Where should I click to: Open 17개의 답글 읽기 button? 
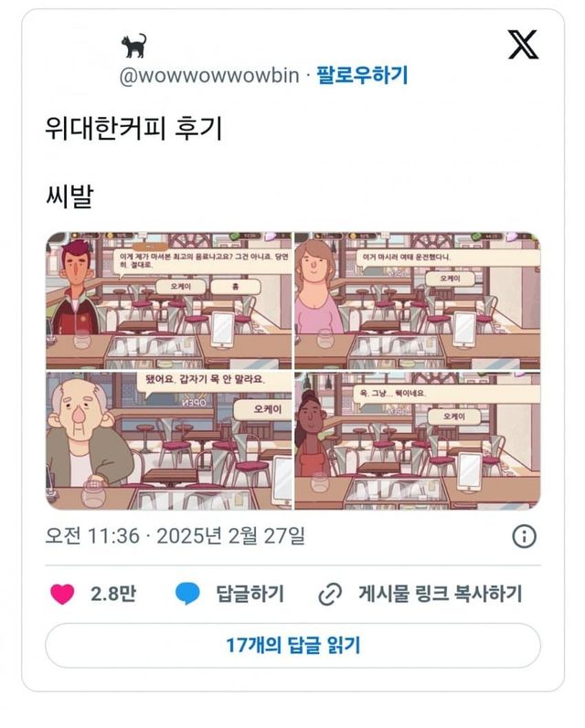point(292,646)
